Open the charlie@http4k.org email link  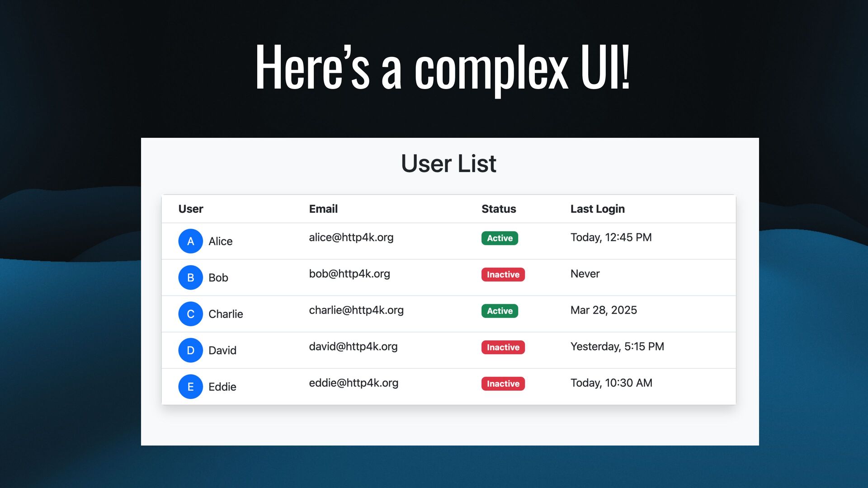356,310
